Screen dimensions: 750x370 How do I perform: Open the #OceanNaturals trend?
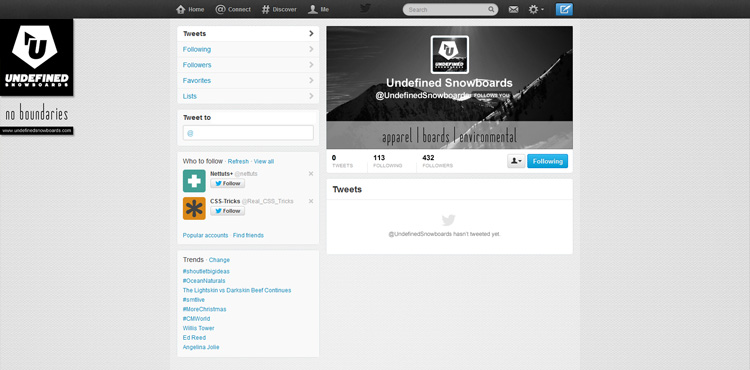pyautogui.click(x=204, y=281)
